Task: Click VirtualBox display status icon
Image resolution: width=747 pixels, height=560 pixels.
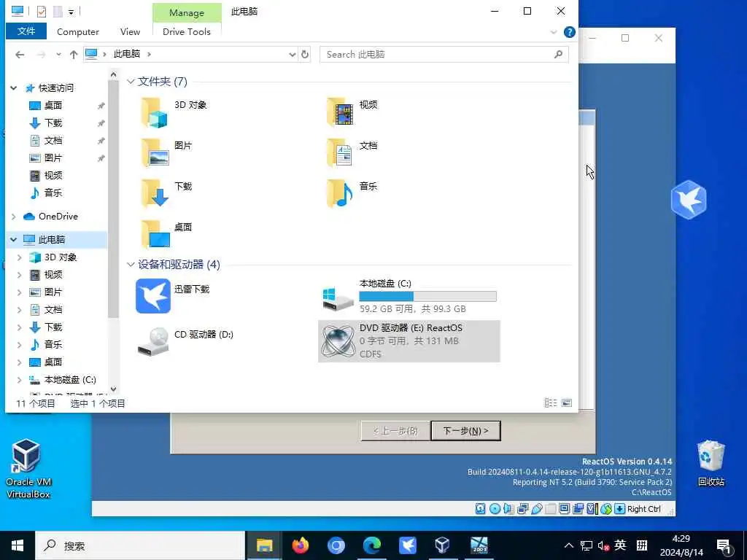Action: [564, 508]
